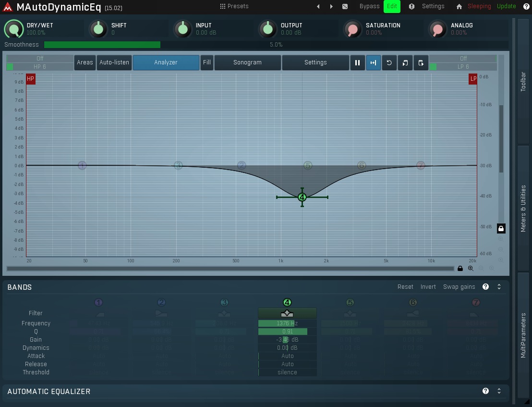The width and height of the screenshot is (532, 407).
Task: Click the reset analyzer arrow icon
Action: pos(389,62)
